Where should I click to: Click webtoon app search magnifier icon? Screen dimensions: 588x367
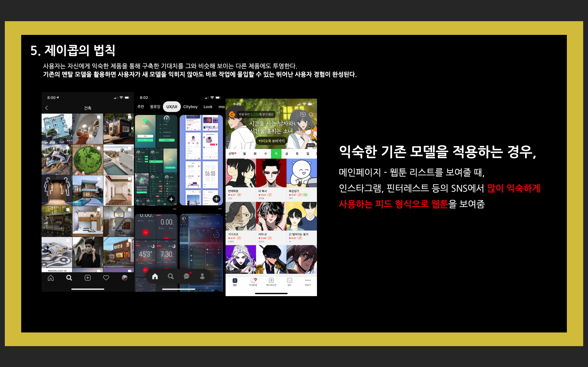[x=311, y=114]
